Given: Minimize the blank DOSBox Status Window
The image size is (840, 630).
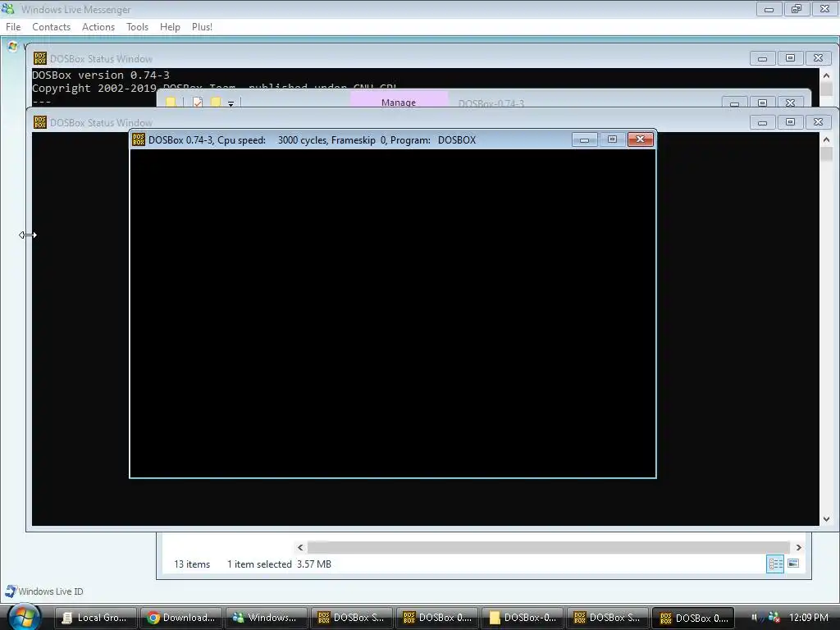Looking at the screenshot, I should [762, 123].
